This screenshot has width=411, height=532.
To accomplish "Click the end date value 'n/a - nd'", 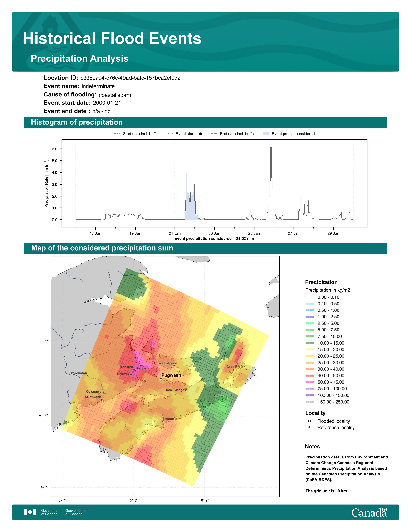I will [102, 111].
